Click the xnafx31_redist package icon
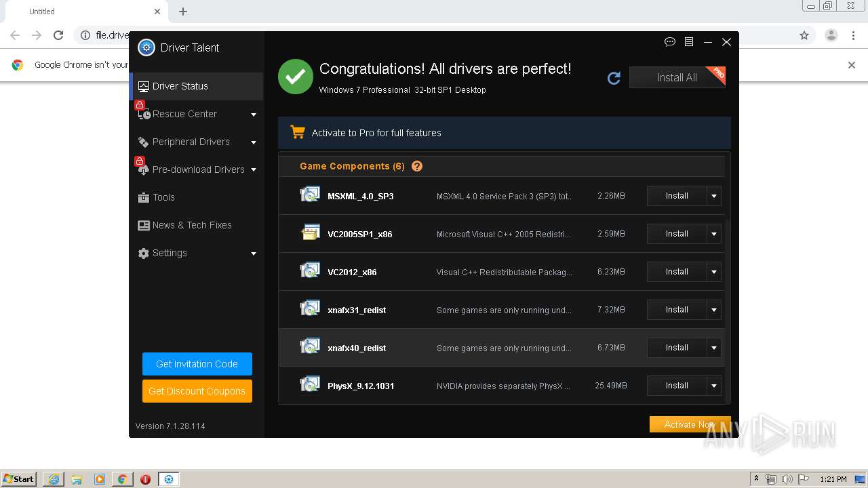Image resolution: width=868 pixels, height=488 pixels. pos(310,309)
